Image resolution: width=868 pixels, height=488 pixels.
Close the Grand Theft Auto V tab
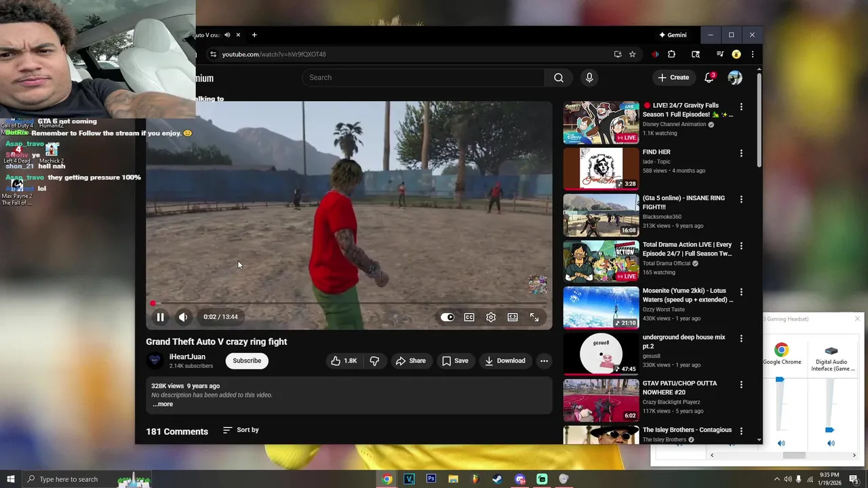238,35
